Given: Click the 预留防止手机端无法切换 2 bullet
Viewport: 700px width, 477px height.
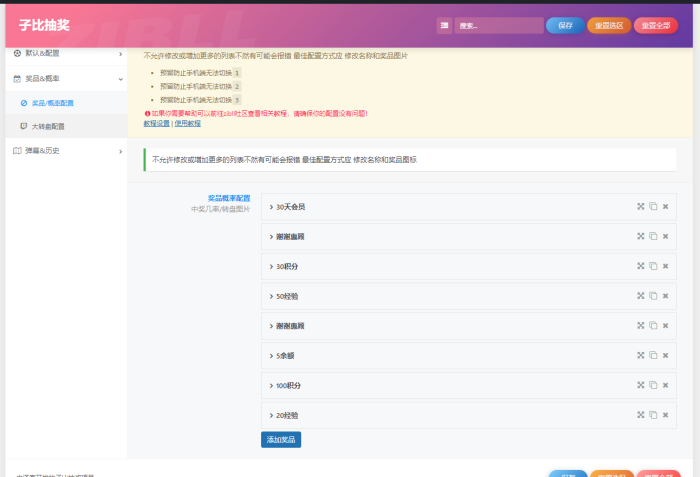Looking at the screenshot, I should tap(200, 86).
